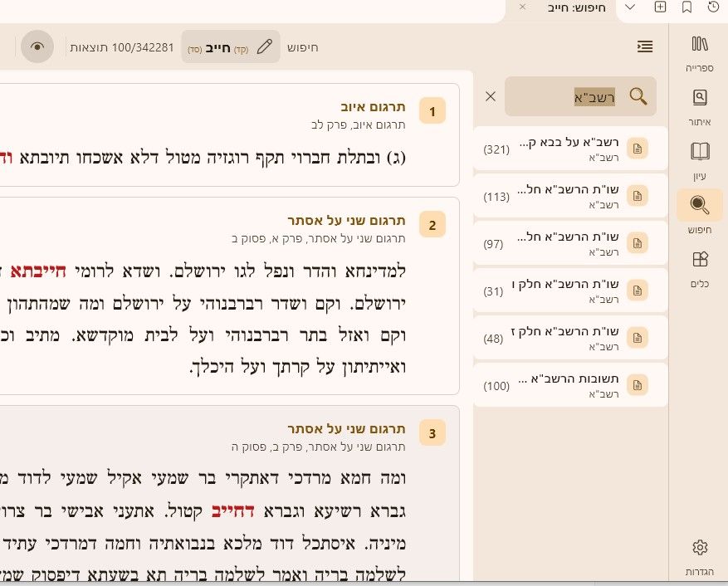The height and width of the screenshot is (586, 728).
Task: Click the רשב"א filter input field
Action: coord(580,96)
